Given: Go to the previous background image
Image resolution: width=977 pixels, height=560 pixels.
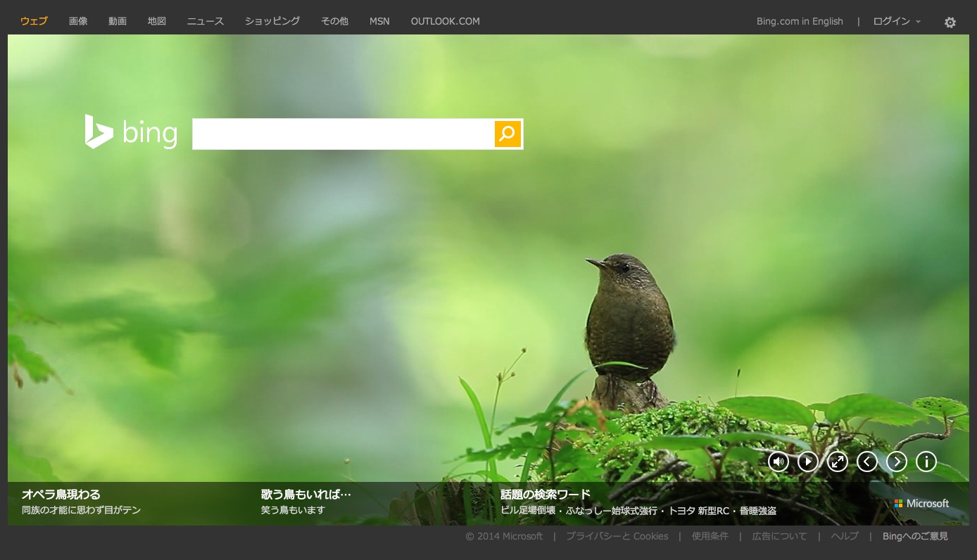Looking at the screenshot, I should coord(866,462).
